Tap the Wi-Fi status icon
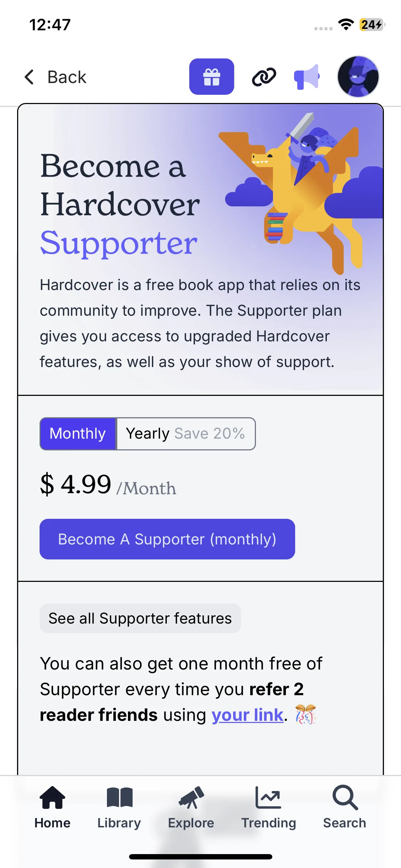This screenshot has width=401, height=868. pos(346,25)
